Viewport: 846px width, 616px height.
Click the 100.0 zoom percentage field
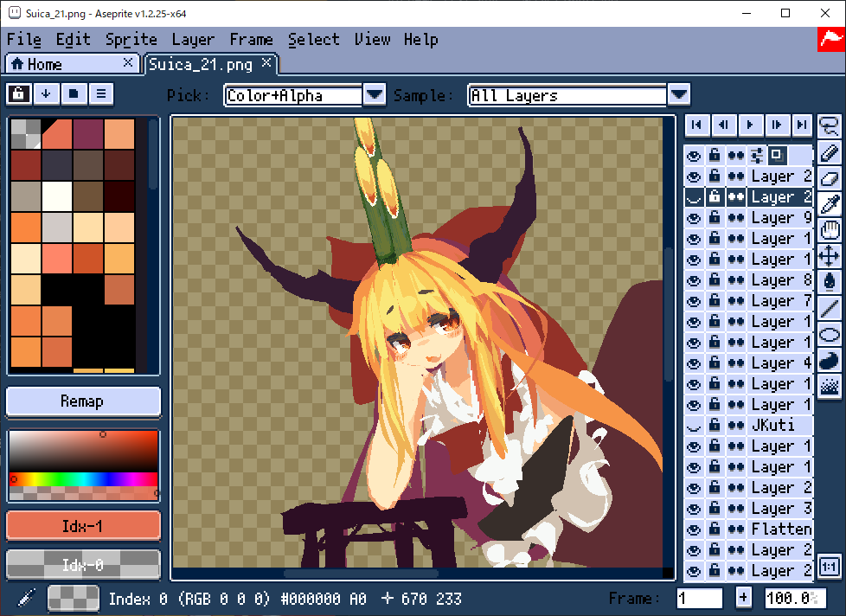coord(794,598)
